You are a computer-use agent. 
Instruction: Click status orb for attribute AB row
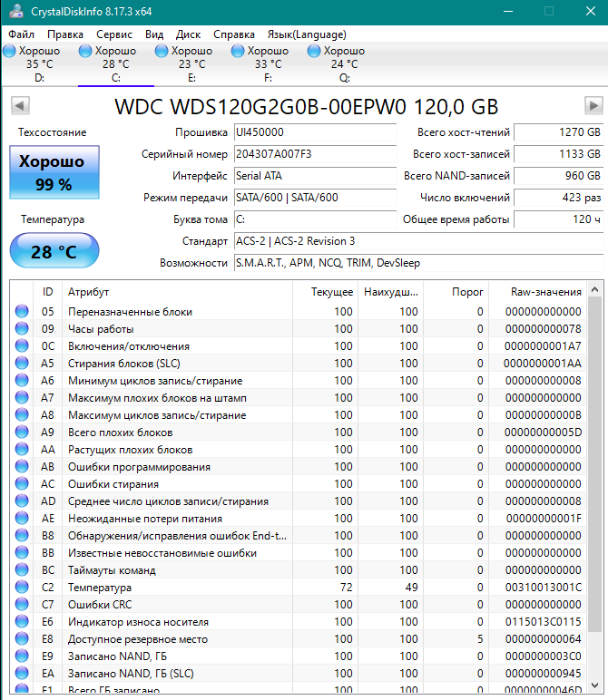coord(22,467)
